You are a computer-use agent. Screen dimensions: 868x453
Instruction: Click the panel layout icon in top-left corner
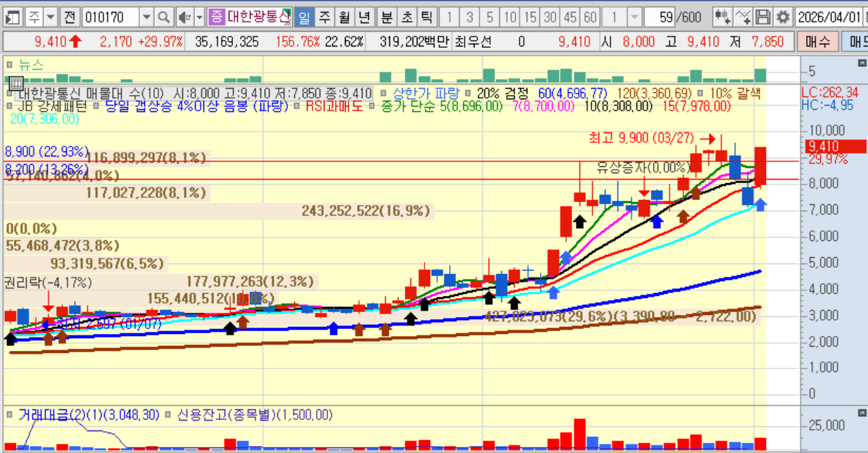pos(13,16)
